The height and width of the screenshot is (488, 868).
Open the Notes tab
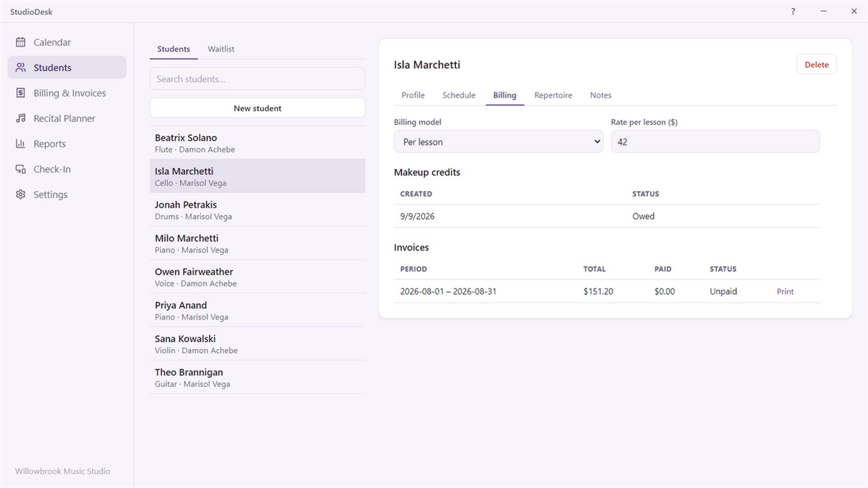point(601,95)
